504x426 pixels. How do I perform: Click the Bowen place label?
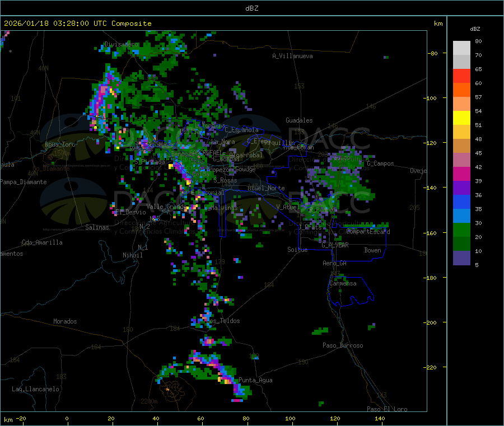click(372, 250)
